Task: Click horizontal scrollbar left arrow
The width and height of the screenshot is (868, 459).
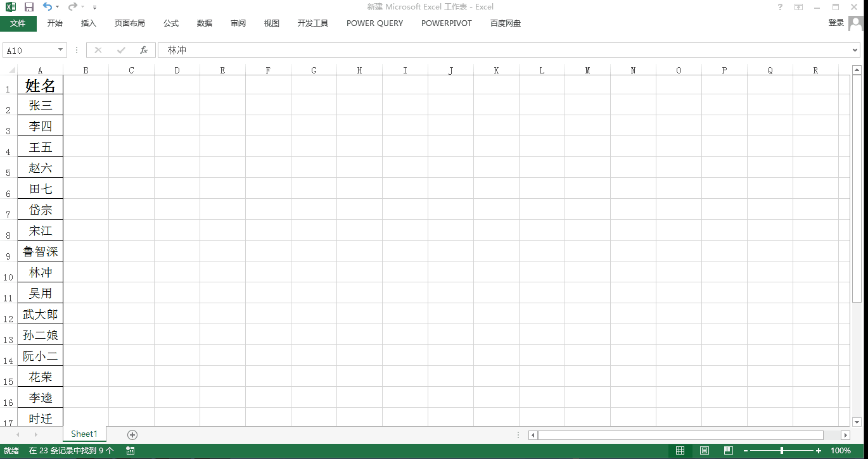Action: [x=533, y=435]
